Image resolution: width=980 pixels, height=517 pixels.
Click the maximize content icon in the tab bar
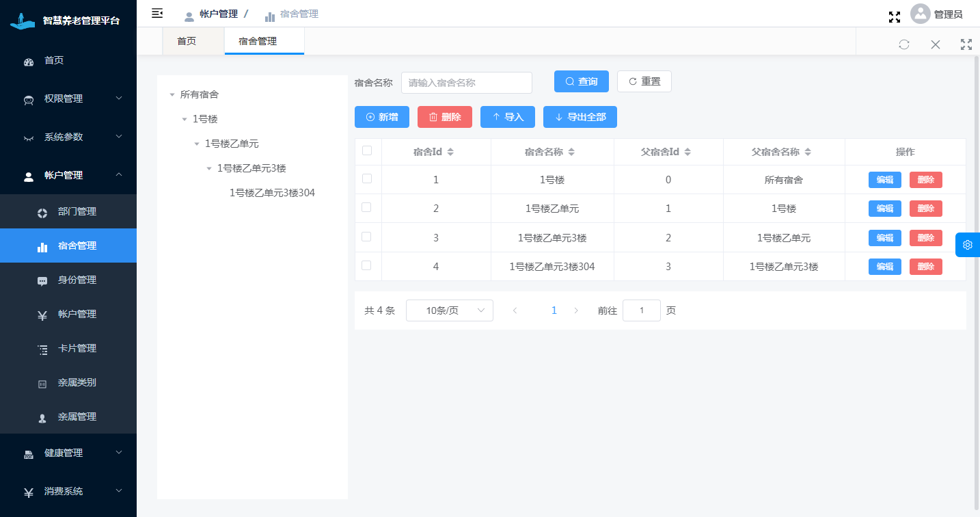966,44
